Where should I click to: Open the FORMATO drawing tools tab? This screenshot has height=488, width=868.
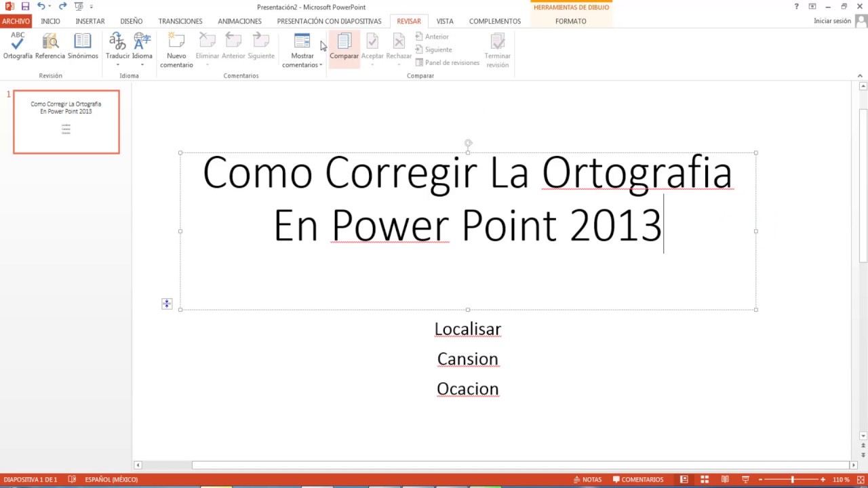pyautogui.click(x=571, y=21)
